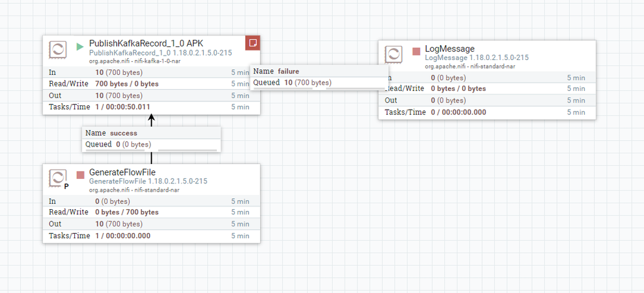Viewport: 644px width, 293px height.
Task: Click the LogMessage processor icon
Action: (393, 55)
